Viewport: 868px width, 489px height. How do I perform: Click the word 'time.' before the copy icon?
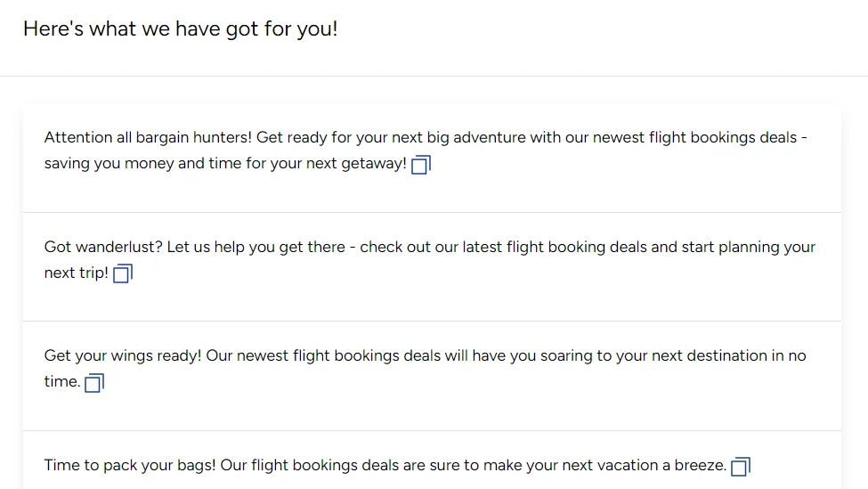(62, 381)
